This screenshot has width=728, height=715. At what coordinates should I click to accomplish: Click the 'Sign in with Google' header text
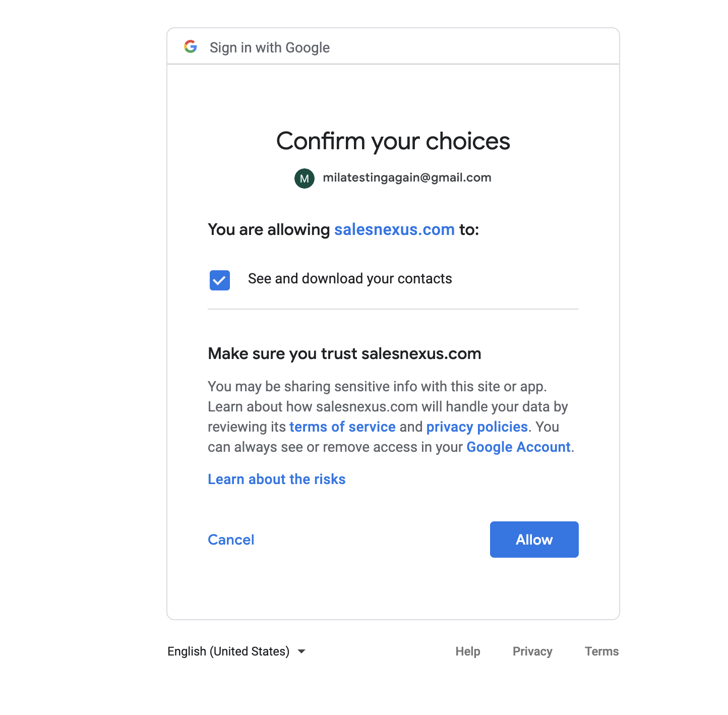tap(270, 48)
